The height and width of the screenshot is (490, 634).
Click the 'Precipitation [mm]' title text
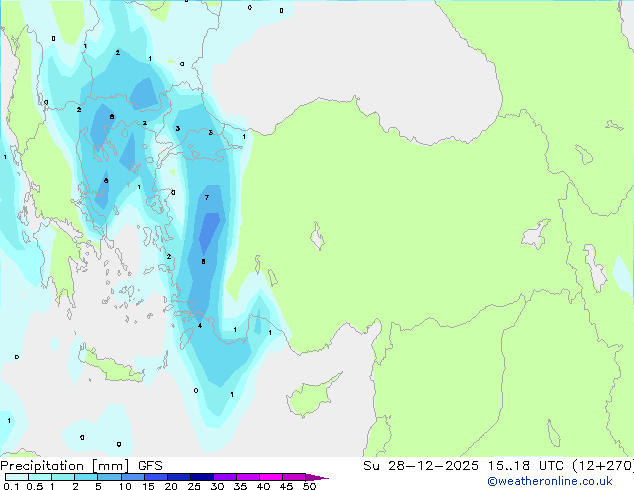tap(65, 466)
